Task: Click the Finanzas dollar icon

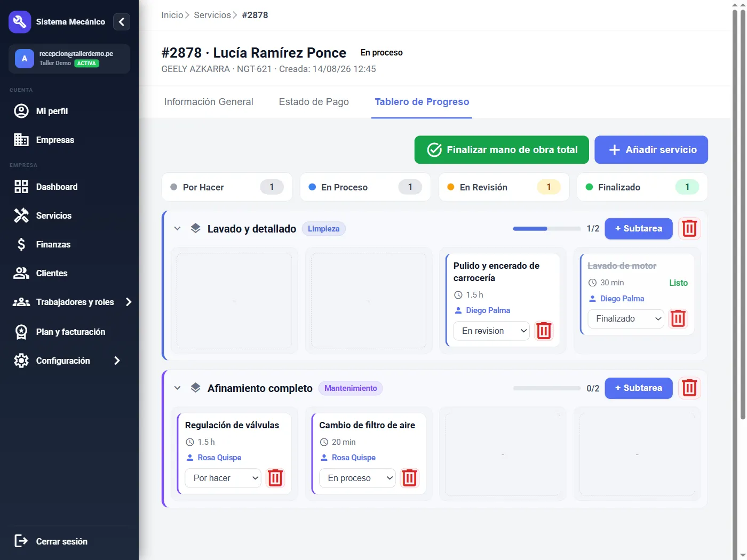Action: pyautogui.click(x=21, y=244)
